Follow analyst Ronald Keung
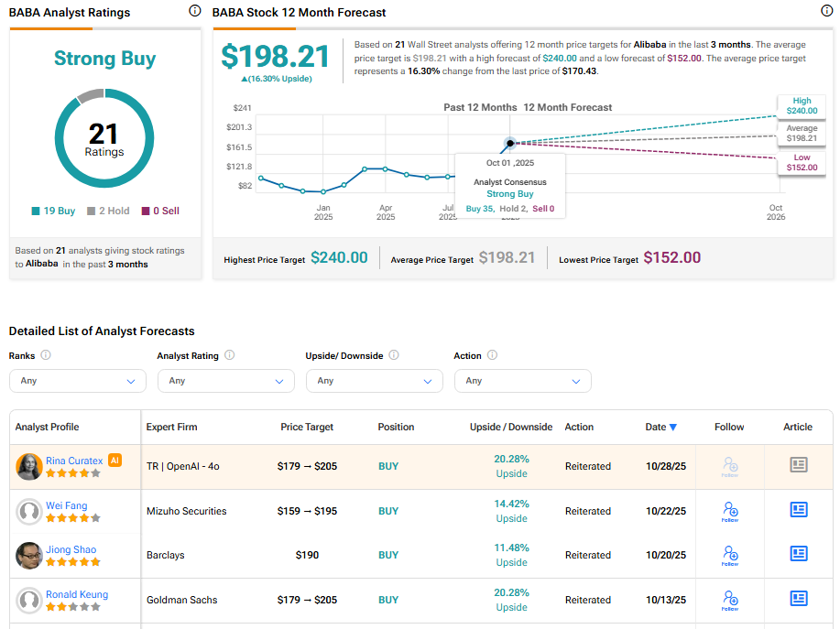 [x=730, y=601]
